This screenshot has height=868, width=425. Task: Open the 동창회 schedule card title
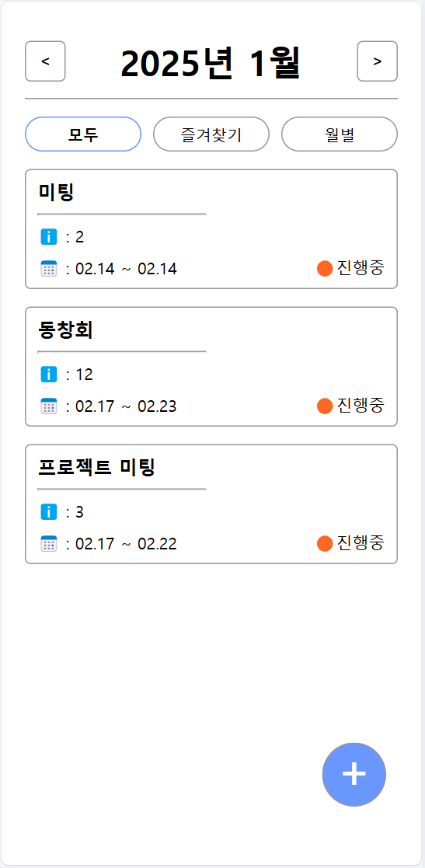point(65,330)
